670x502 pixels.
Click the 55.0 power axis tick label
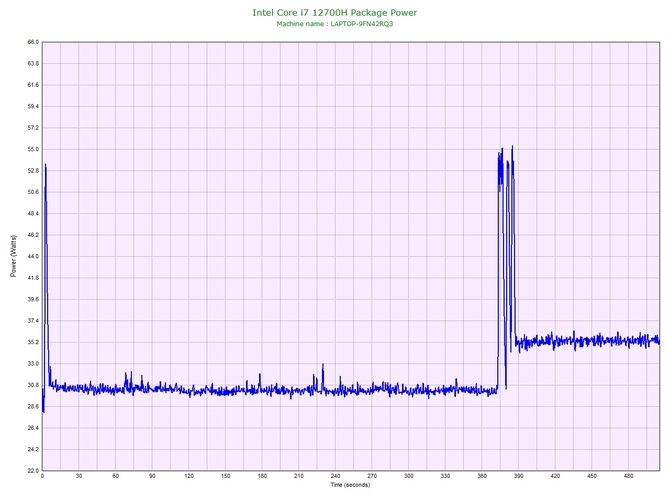[33, 149]
